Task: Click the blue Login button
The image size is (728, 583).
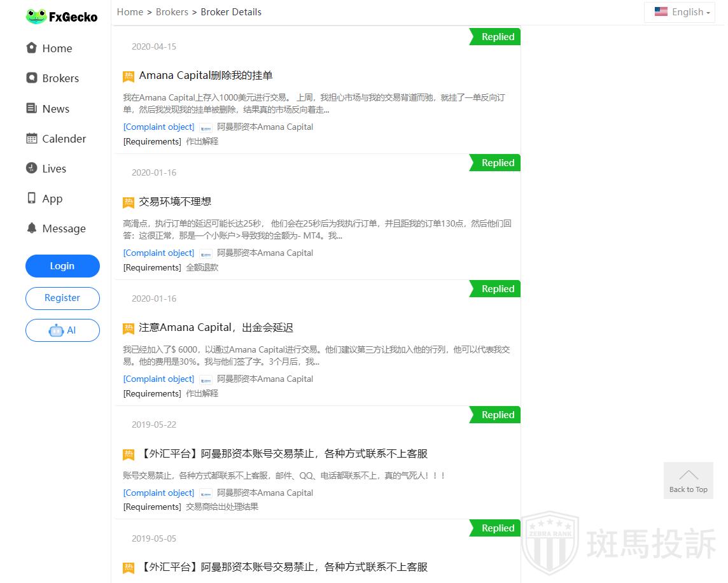Action: (x=62, y=266)
